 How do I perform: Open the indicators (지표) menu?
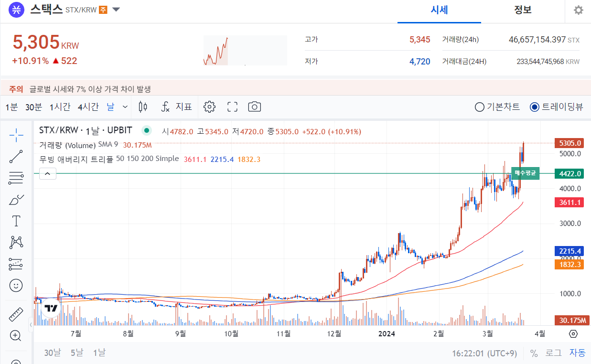176,107
